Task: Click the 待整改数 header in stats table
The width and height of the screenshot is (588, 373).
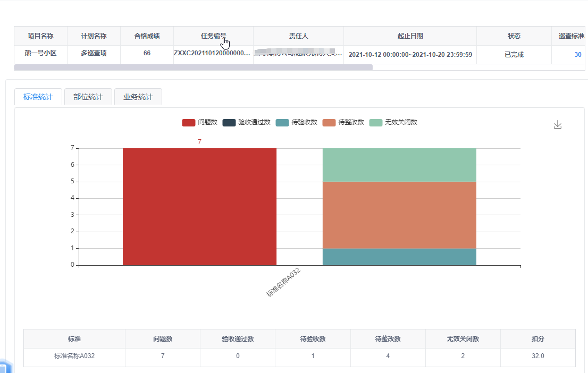Action: 388,339
